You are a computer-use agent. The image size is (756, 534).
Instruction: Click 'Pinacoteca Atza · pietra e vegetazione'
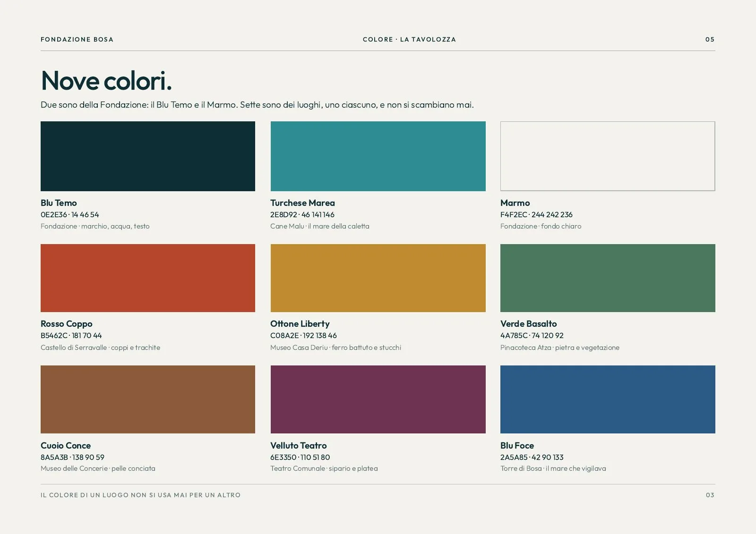560,348
